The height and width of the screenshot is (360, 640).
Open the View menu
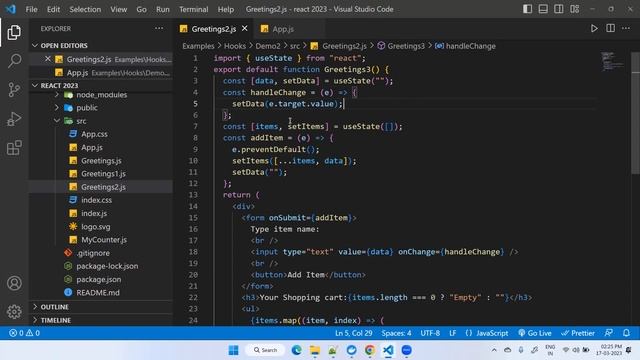pyautogui.click(x=118, y=9)
